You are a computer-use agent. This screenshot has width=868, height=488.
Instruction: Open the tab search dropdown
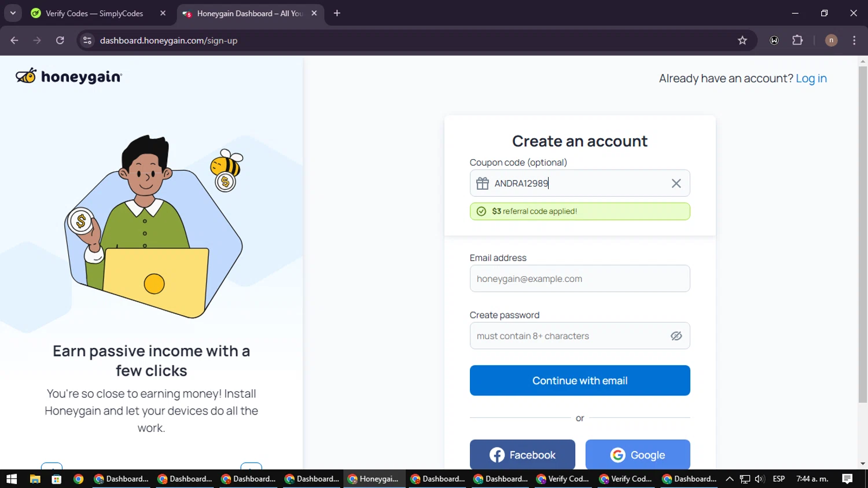(x=13, y=13)
